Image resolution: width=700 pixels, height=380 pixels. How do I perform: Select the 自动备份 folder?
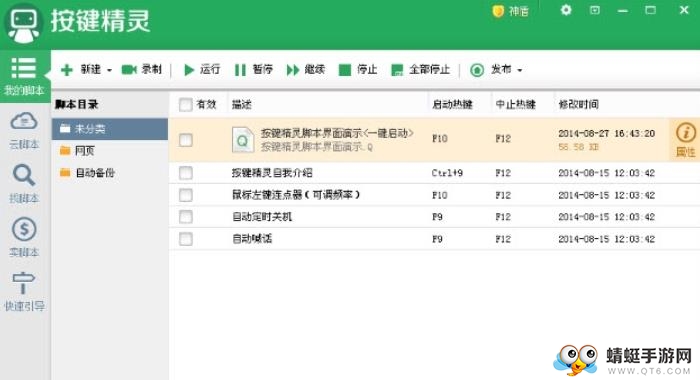[x=110, y=173]
